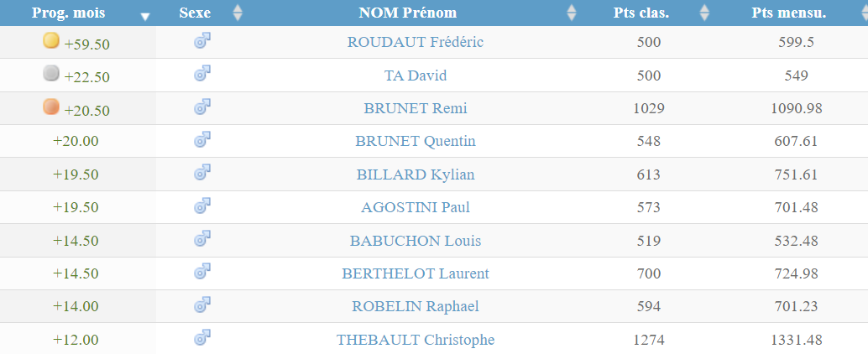868x354 pixels.
Task: Click the male icon in BRUNET Quentin's row
Action: [201, 139]
